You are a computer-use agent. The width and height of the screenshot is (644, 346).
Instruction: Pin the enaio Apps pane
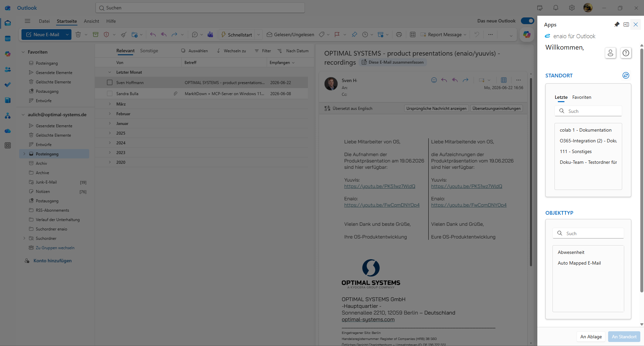(x=617, y=24)
